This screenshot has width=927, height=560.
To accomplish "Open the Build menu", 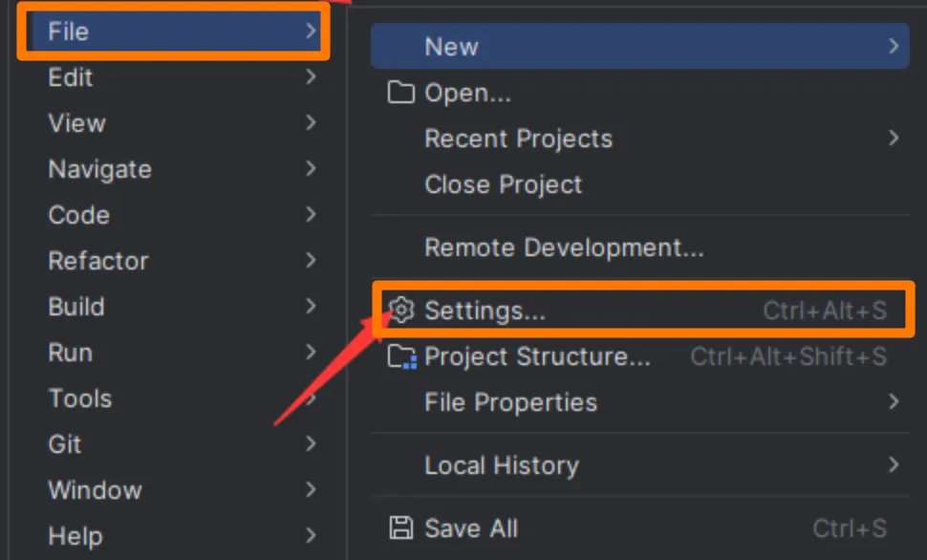I will [76, 307].
